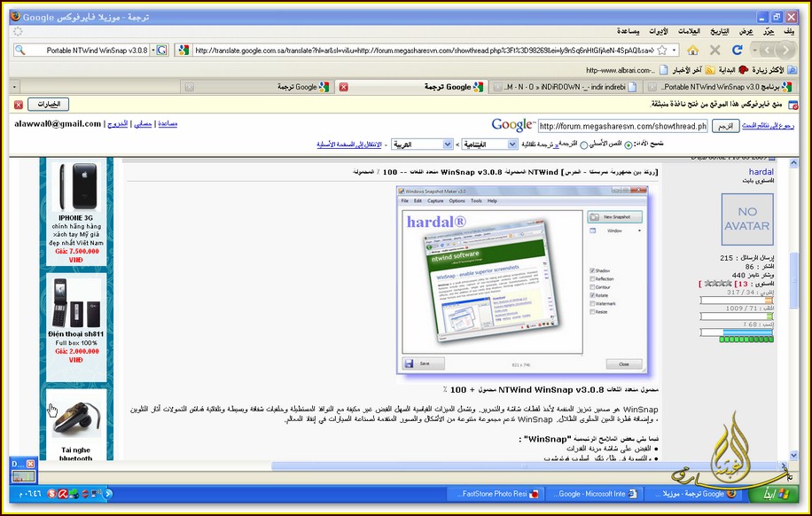This screenshot has width=812, height=516.
Task: Click the horizontal page scrollbar thumb
Action: pos(525,466)
